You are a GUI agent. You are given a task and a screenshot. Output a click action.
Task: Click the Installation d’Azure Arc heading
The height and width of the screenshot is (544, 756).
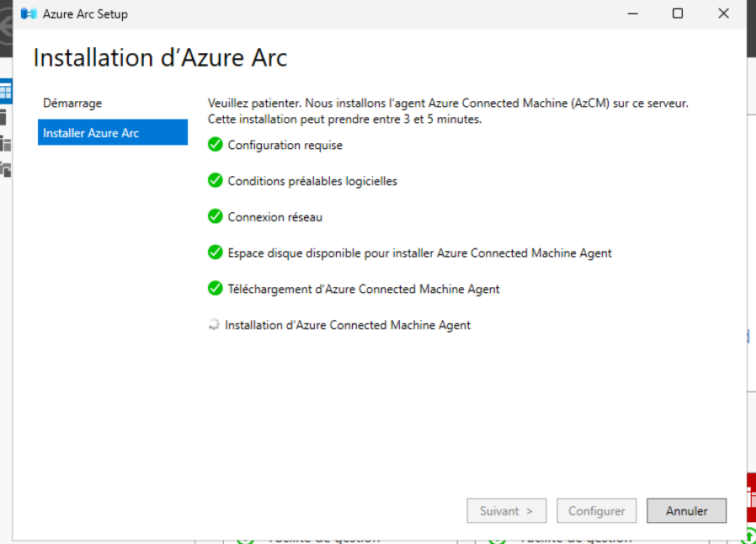click(160, 58)
